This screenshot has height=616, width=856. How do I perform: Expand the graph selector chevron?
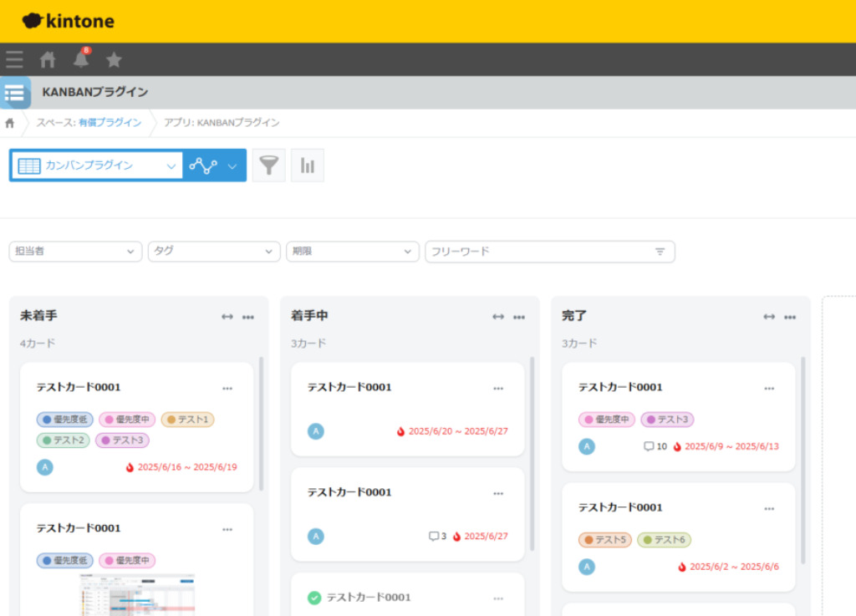[232, 165]
